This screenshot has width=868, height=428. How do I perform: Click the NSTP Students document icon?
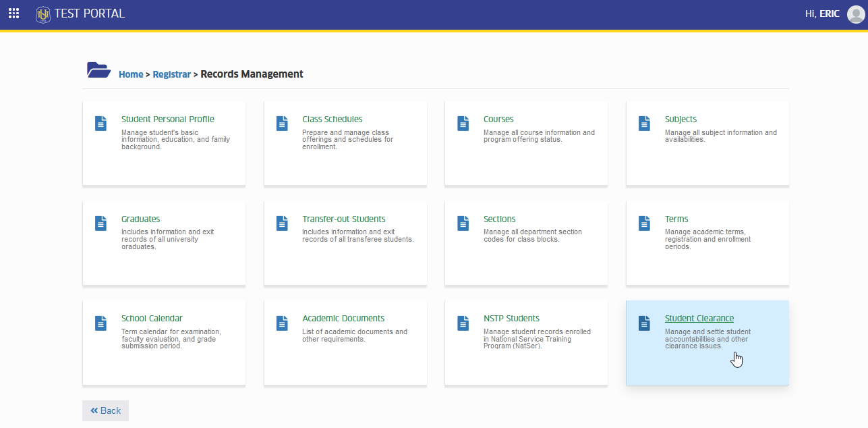[x=463, y=323]
